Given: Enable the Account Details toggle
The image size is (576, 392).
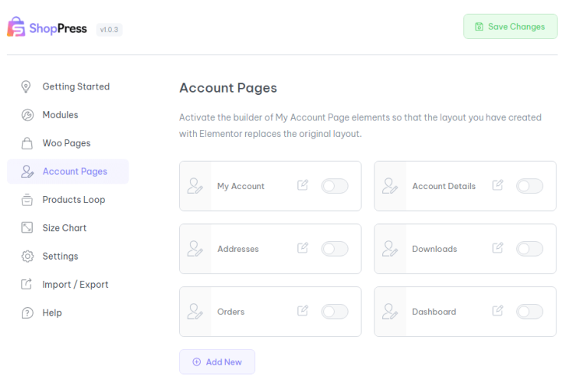Looking at the screenshot, I should [529, 186].
